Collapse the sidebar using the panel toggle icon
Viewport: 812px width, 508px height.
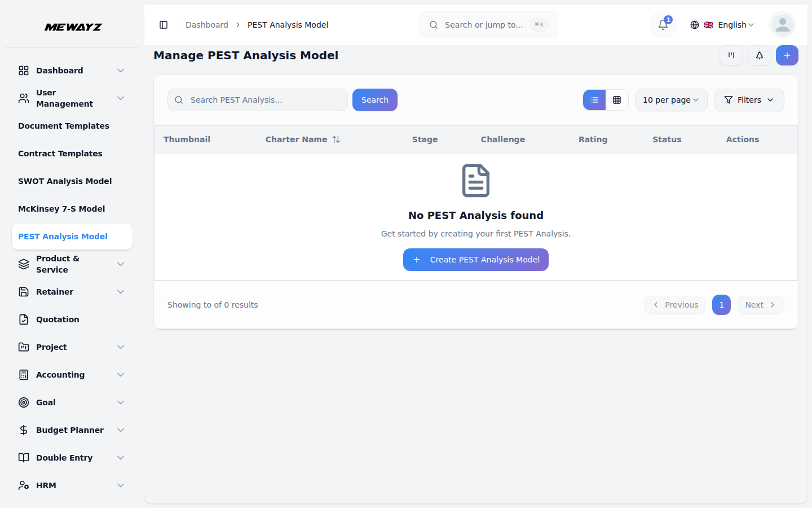tap(164, 25)
